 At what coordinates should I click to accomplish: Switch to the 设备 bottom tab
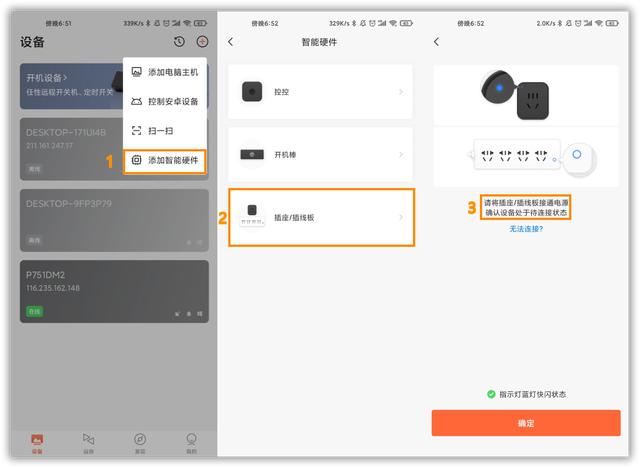37,444
